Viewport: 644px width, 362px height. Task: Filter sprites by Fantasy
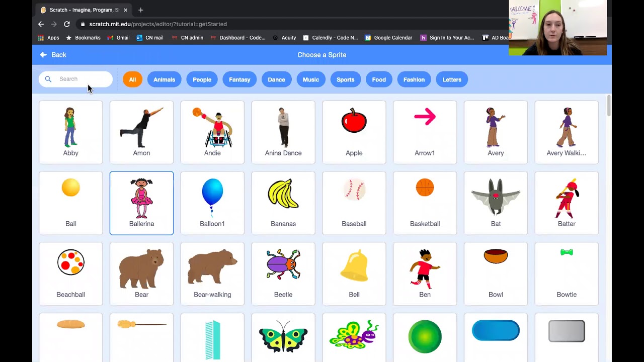coord(239,79)
